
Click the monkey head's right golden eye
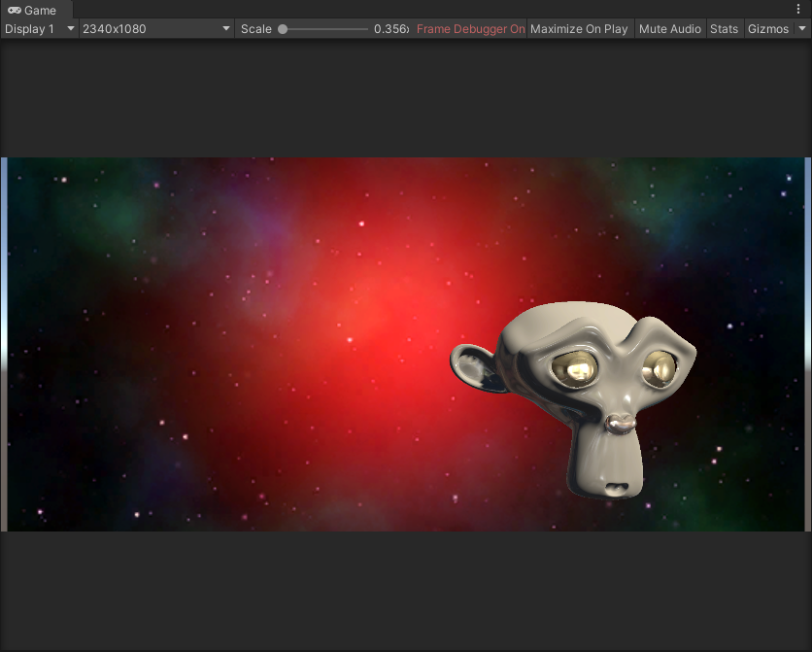pos(660,368)
